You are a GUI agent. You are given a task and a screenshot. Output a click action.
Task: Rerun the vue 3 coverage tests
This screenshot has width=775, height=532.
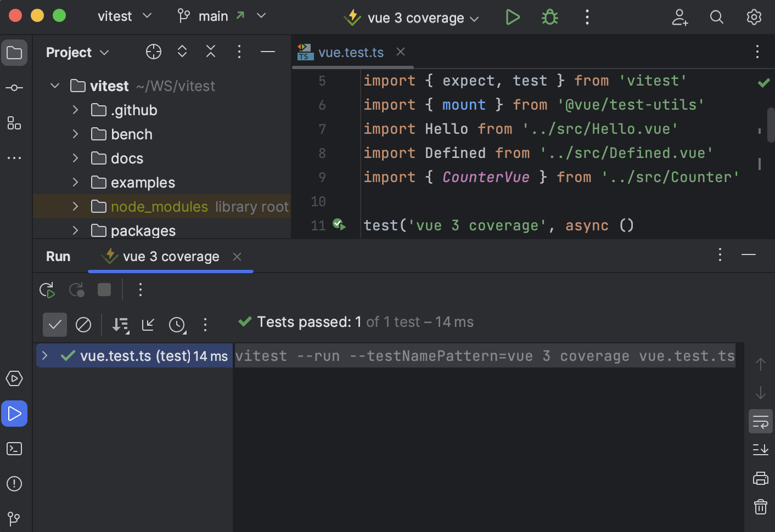tap(47, 290)
